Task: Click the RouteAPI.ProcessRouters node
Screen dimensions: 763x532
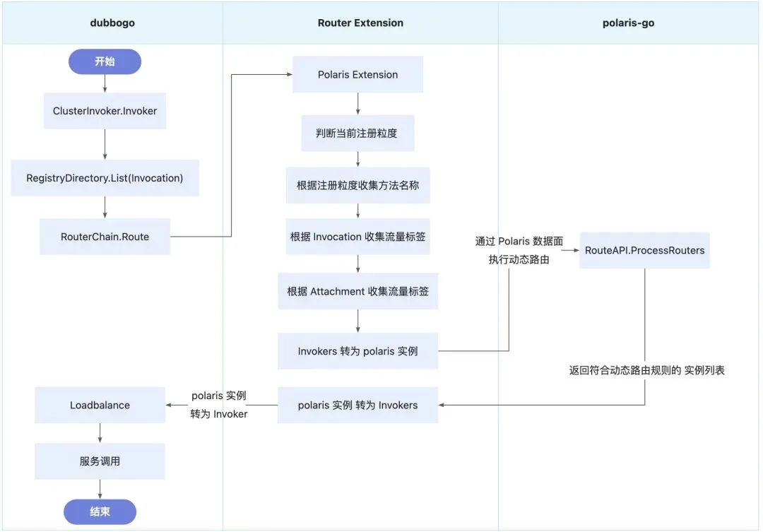Action: [644, 250]
